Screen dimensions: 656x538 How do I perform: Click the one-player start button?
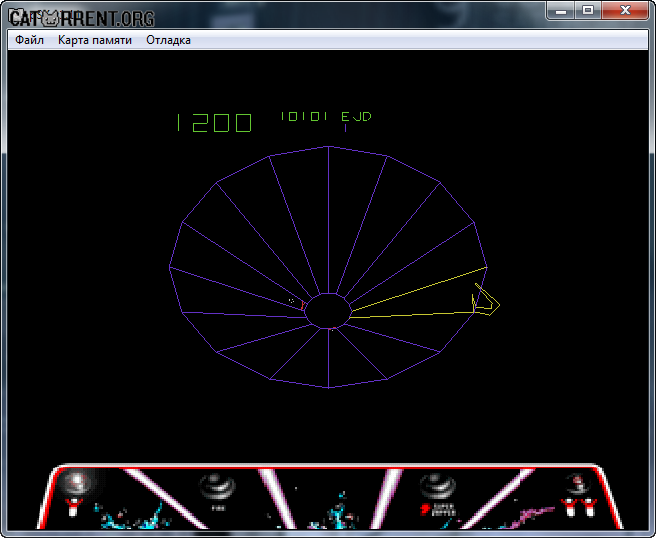tap(77, 483)
